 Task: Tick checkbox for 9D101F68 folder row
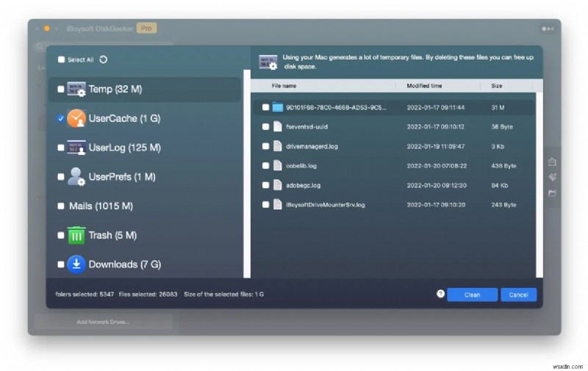click(x=265, y=107)
